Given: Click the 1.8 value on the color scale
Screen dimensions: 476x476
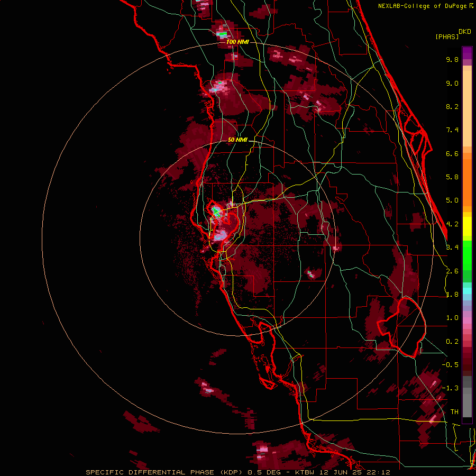Looking at the screenshot, I should (452, 295).
